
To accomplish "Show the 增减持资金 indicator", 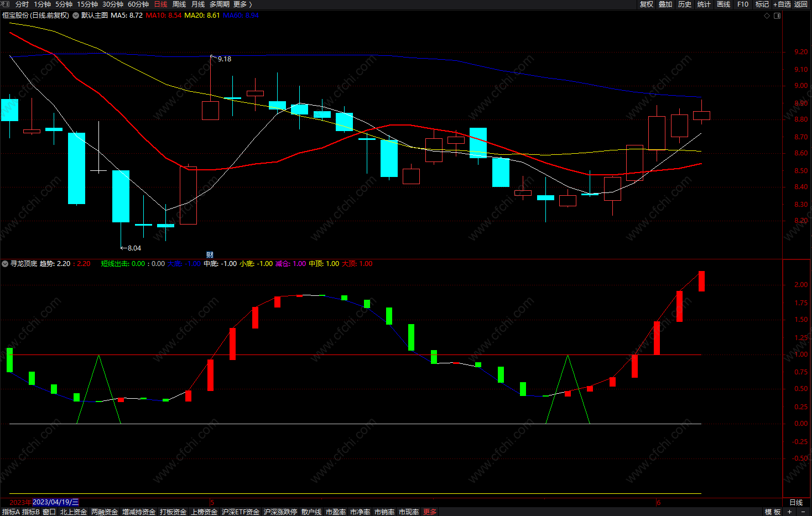I will (x=139, y=512).
